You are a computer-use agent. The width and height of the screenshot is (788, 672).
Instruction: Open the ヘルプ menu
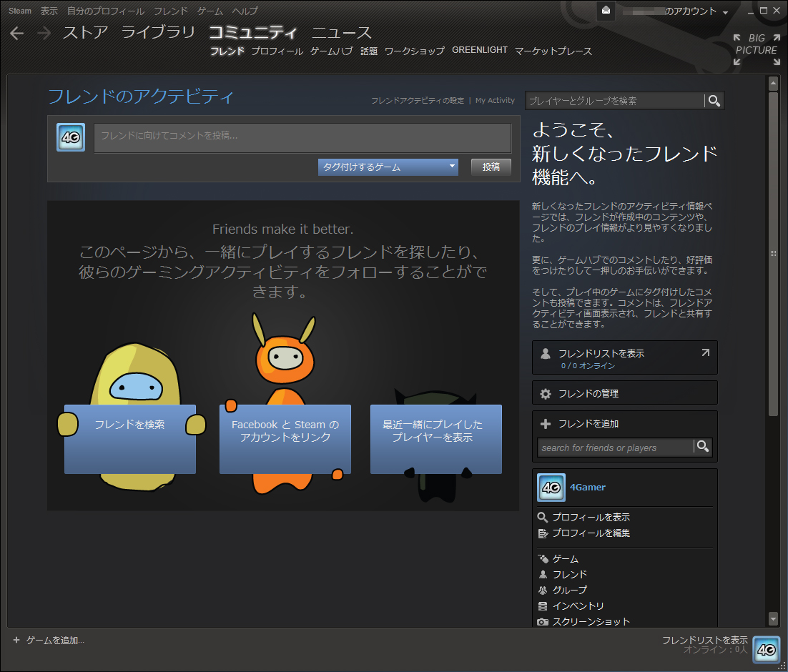245,11
